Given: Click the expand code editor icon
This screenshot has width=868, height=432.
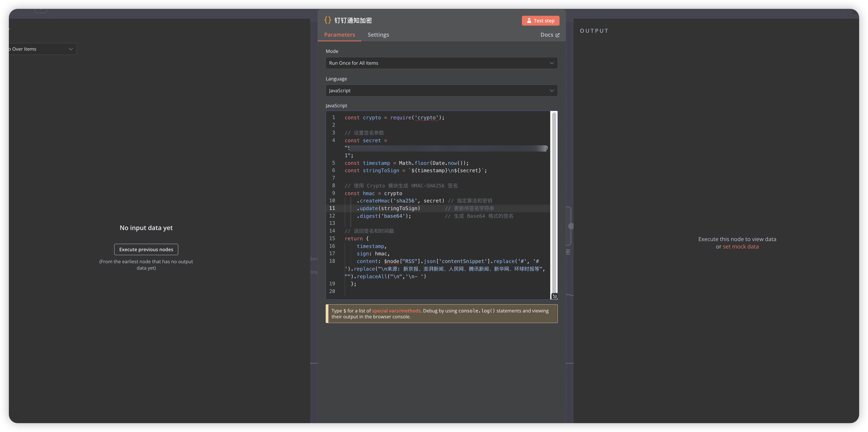Looking at the screenshot, I should [554, 296].
